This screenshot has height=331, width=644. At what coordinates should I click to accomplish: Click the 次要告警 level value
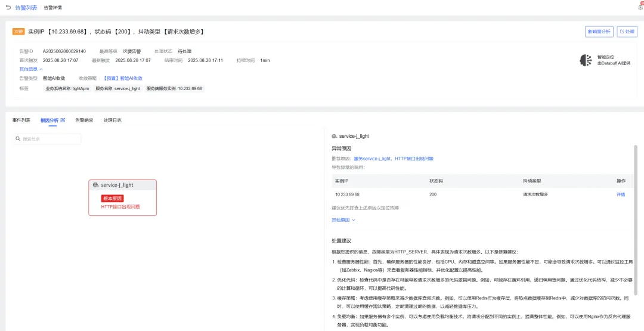(132, 51)
